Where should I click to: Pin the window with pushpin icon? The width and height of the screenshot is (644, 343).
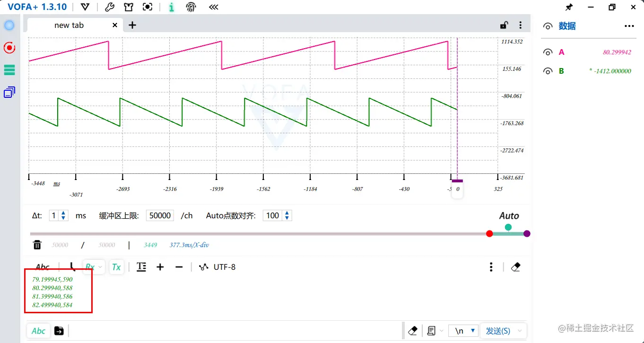point(569,7)
